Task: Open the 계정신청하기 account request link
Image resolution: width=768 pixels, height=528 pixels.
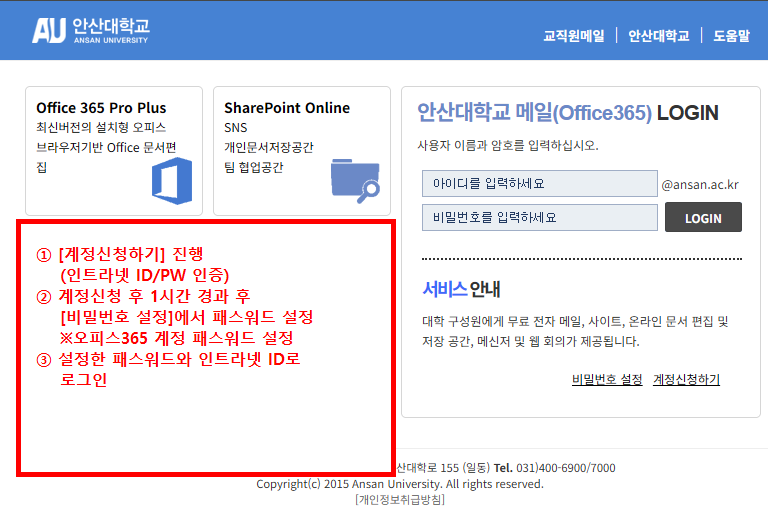Action: click(686, 379)
